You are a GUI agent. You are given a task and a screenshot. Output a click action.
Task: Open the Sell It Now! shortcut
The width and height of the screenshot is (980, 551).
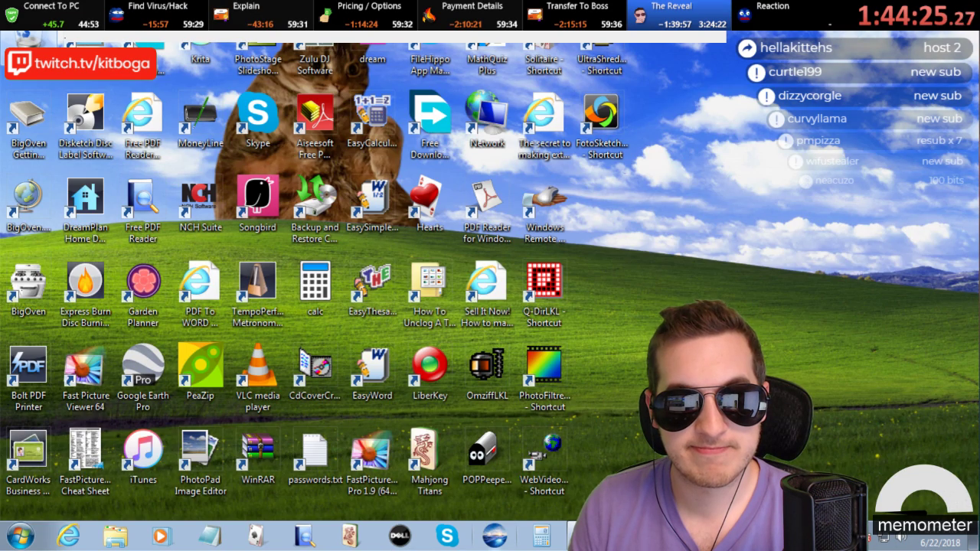[x=487, y=295]
